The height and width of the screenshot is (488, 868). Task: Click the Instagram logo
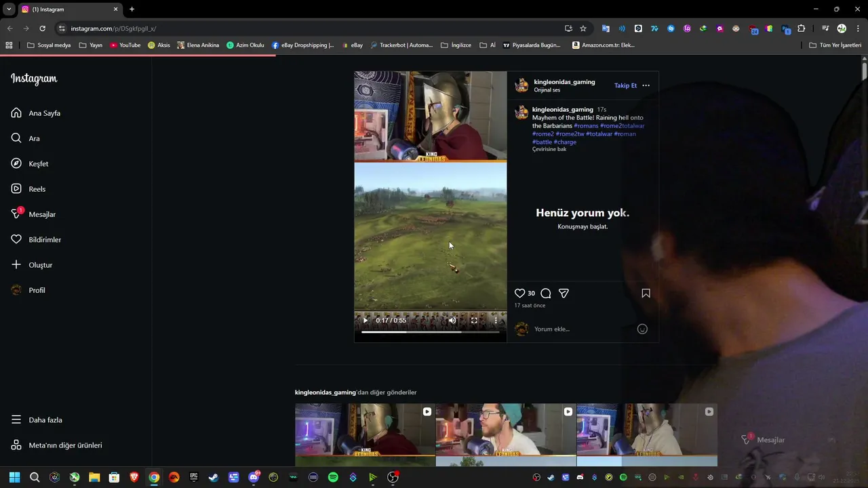[34, 79]
